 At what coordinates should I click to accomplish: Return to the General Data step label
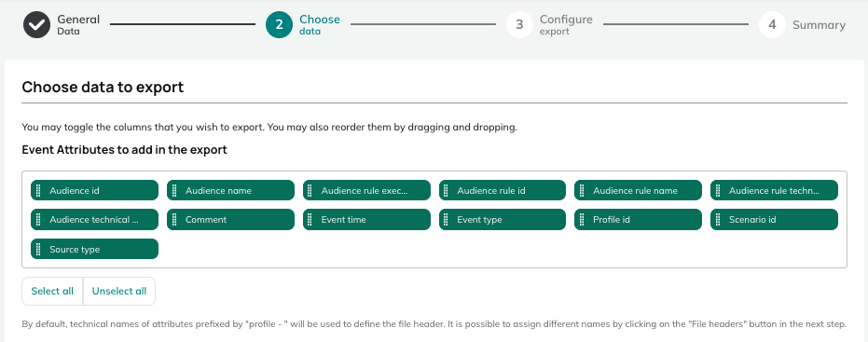(78, 25)
